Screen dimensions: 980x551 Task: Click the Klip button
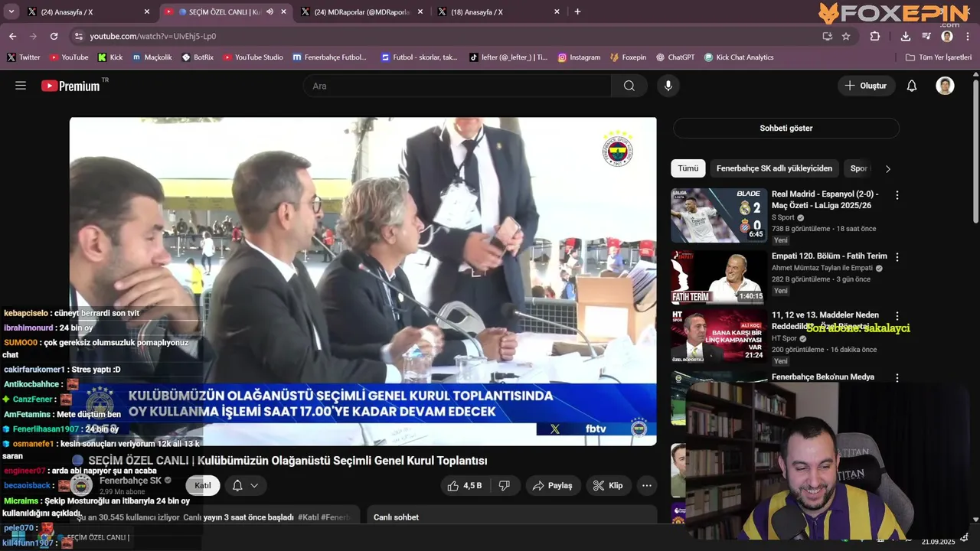(x=609, y=485)
